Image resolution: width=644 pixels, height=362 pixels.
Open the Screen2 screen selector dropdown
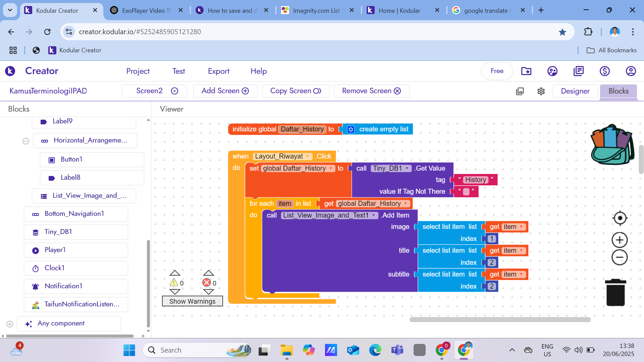[x=154, y=91]
